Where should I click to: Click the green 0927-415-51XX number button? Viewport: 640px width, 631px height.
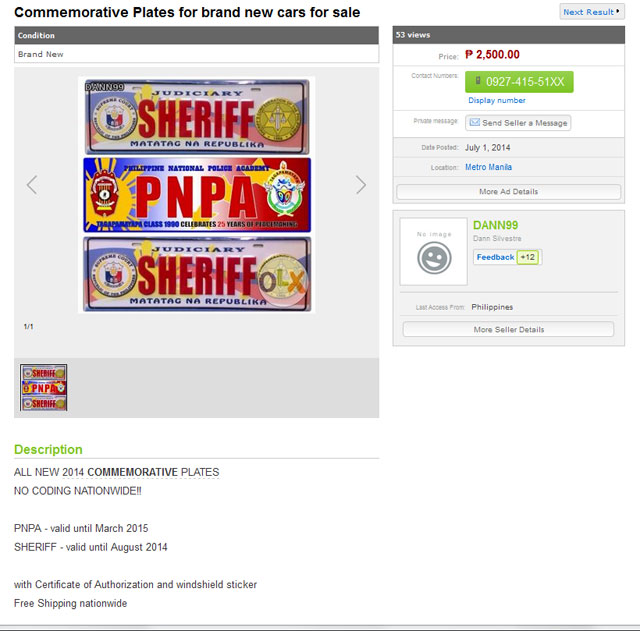coord(519,82)
